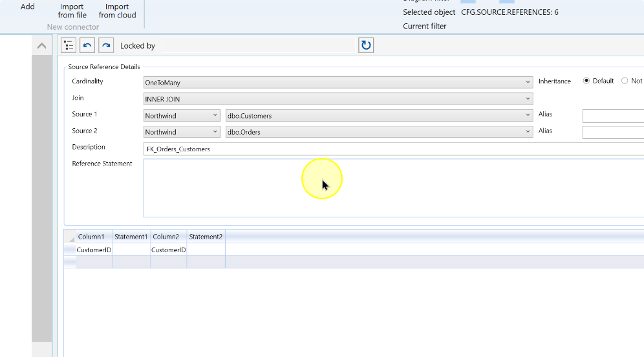Click Import from file
The width and height of the screenshot is (644, 357).
tap(72, 11)
